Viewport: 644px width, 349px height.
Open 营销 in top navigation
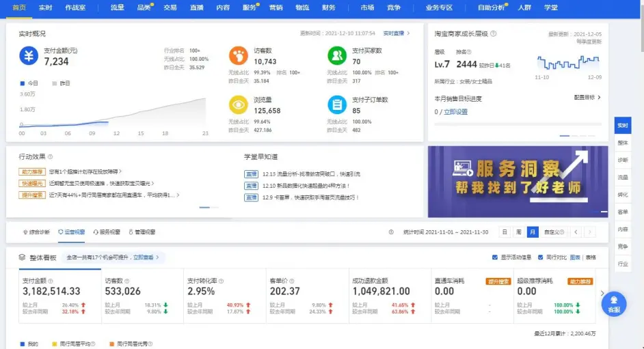276,8
